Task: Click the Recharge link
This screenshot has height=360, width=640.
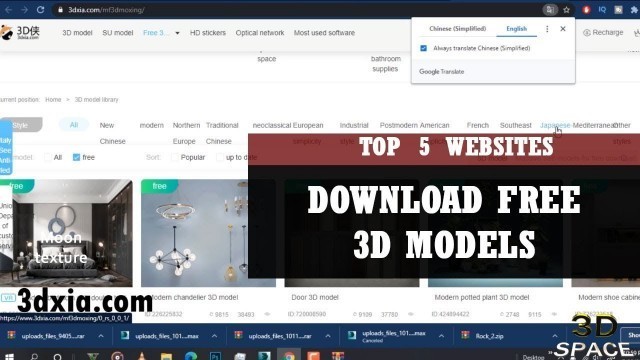Action: (x=607, y=32)
